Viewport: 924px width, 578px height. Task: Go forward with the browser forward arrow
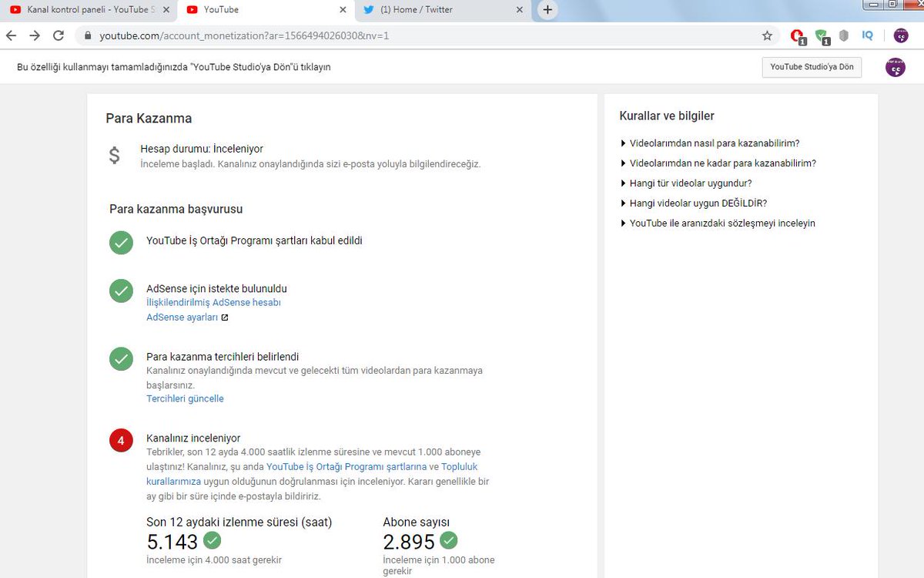pos(35,35)
